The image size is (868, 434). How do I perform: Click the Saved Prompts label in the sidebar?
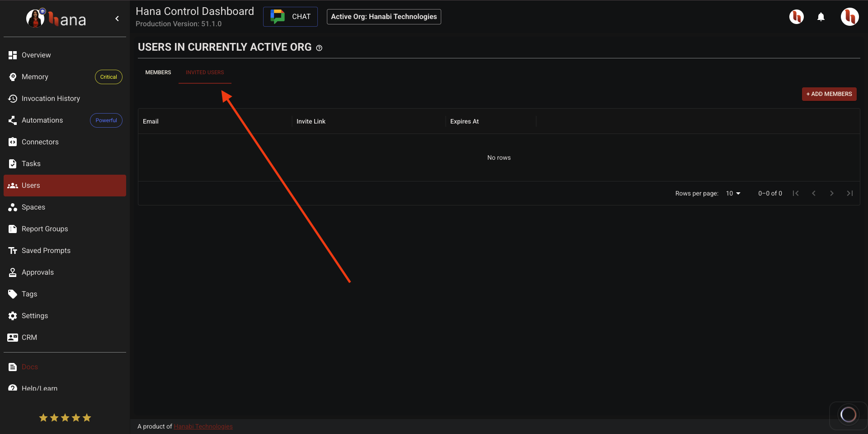pos(46,251)
